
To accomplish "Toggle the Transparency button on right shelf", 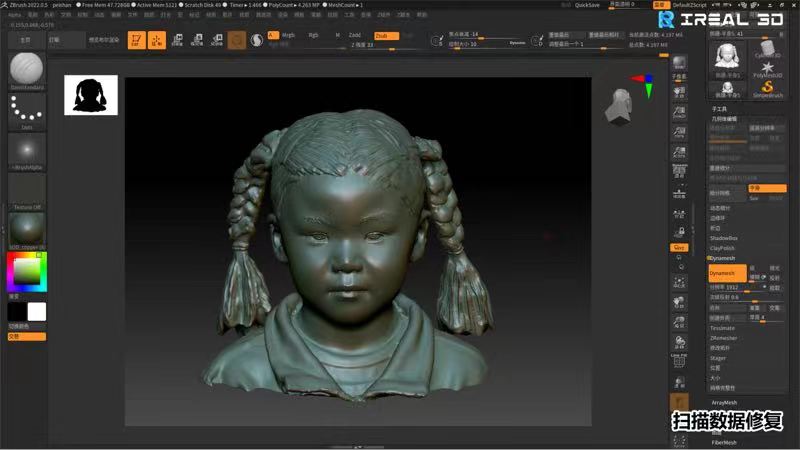I will coord(679,382).
